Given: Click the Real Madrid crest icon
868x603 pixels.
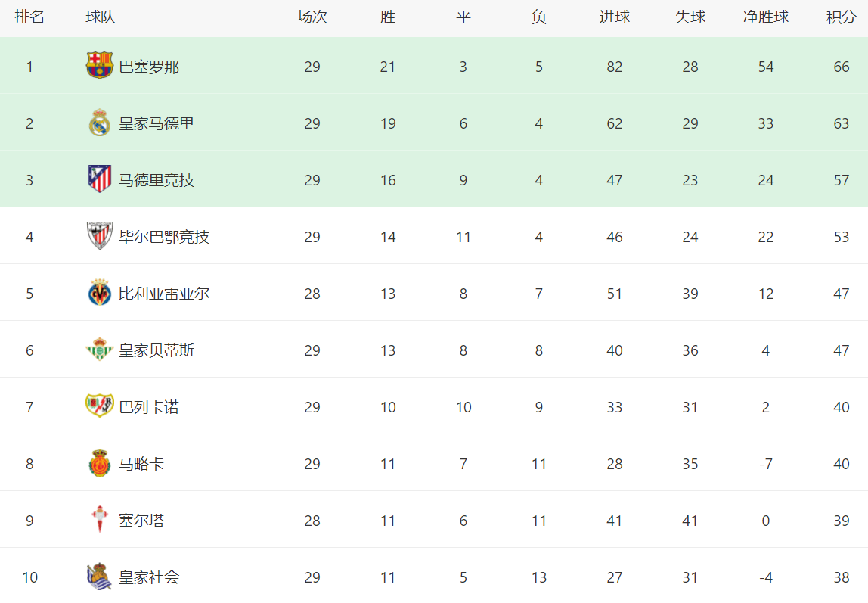Looking at the screenshot, I should (x=100, y=123).
